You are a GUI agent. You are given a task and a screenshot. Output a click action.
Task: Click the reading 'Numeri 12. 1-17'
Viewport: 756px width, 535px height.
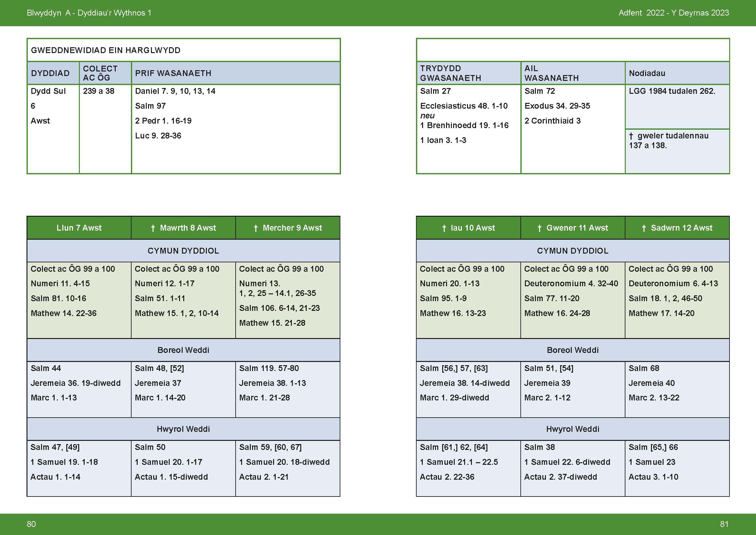pyautogui.click(x=165, y=283)
